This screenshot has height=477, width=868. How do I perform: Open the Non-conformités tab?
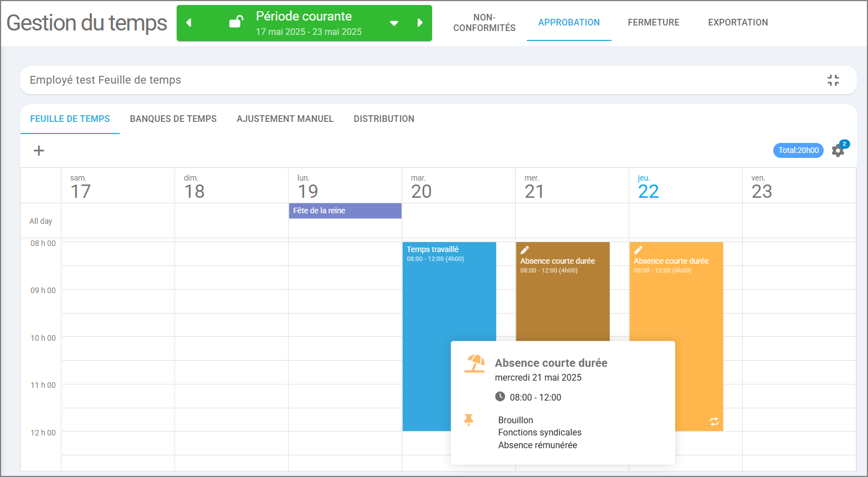pyautogui.click(x=484, y=23)
